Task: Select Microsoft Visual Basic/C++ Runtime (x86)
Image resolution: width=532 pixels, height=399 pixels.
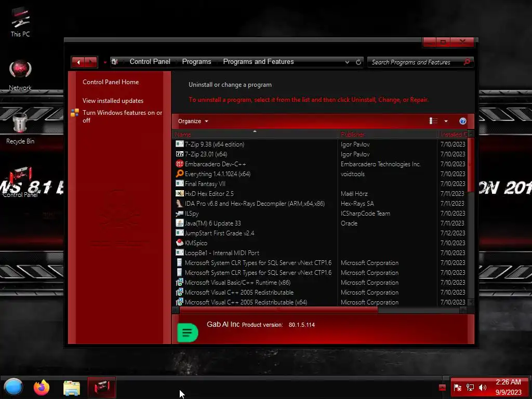Action: [237, 283]
